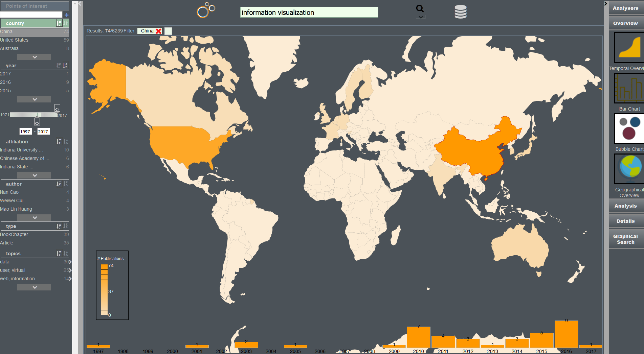Sort the country facet by count

59,23
